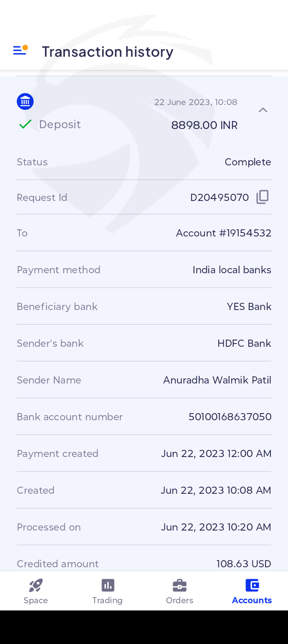The image size is (288, 644).
Task: Tap the 108.63 USD credited amount
Action: pos(244,564)
